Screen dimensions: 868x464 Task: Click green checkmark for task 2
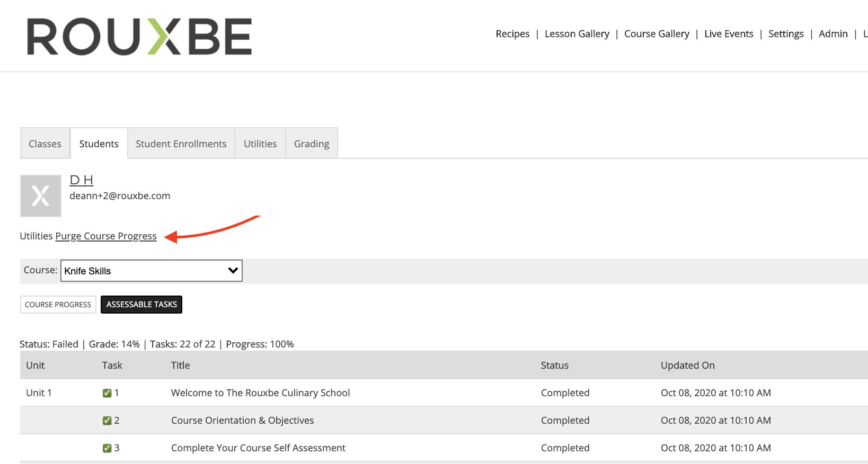107,421
